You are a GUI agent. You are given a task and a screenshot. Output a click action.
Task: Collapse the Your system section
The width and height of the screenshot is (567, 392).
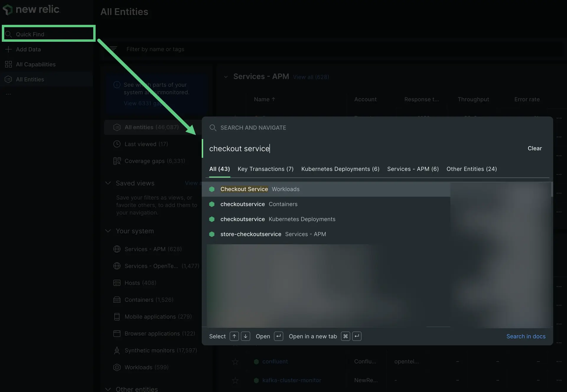(x=108, y=231)
